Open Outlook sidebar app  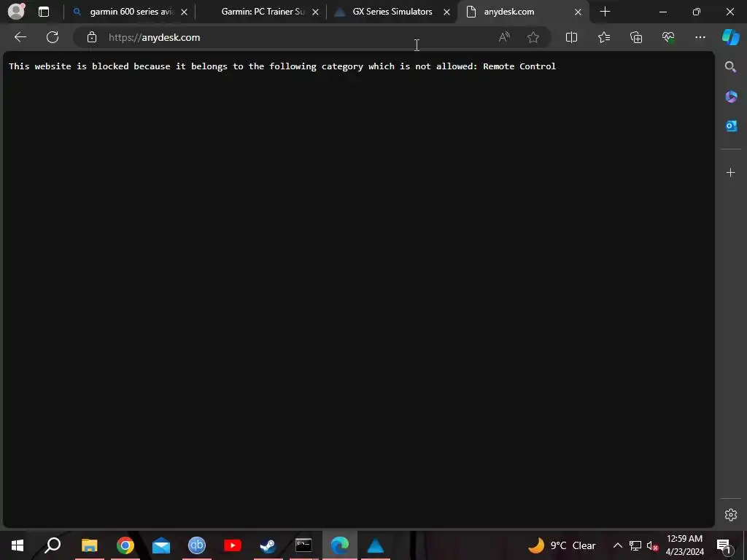point(731,125)
